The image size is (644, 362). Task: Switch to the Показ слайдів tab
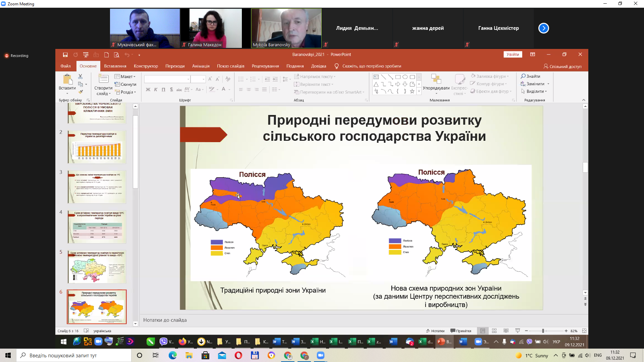[x=230, y=66]
